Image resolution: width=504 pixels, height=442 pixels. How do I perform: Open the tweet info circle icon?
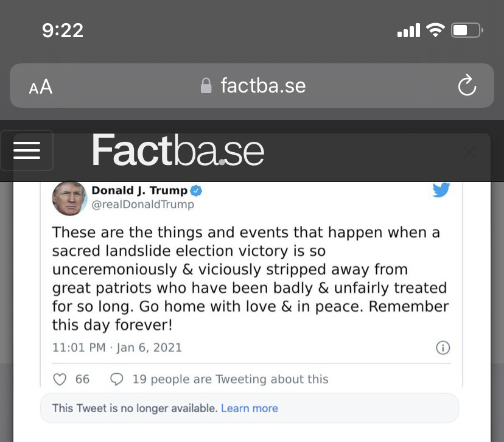click(x=443, y=348)
